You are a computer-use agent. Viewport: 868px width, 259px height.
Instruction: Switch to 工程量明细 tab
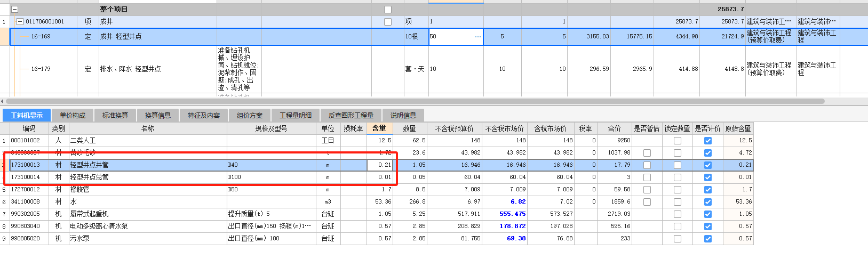(x=296, y=115)
